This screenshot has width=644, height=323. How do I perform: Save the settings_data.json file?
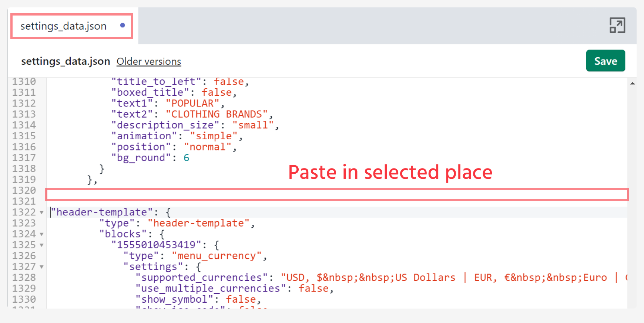point(605,61)
